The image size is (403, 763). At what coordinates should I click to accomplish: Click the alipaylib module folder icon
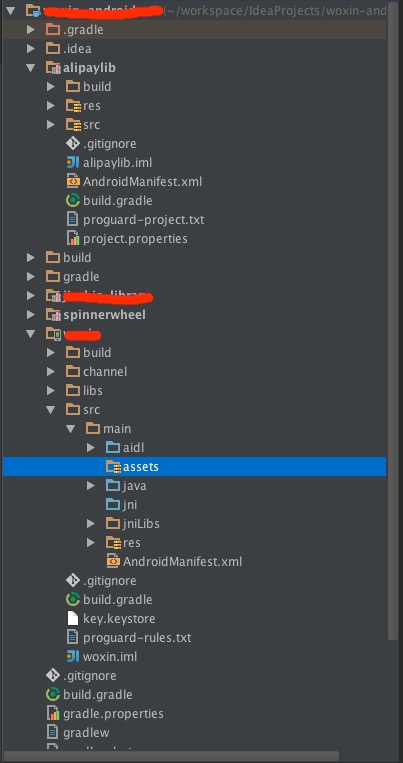[x=53, y=68]
